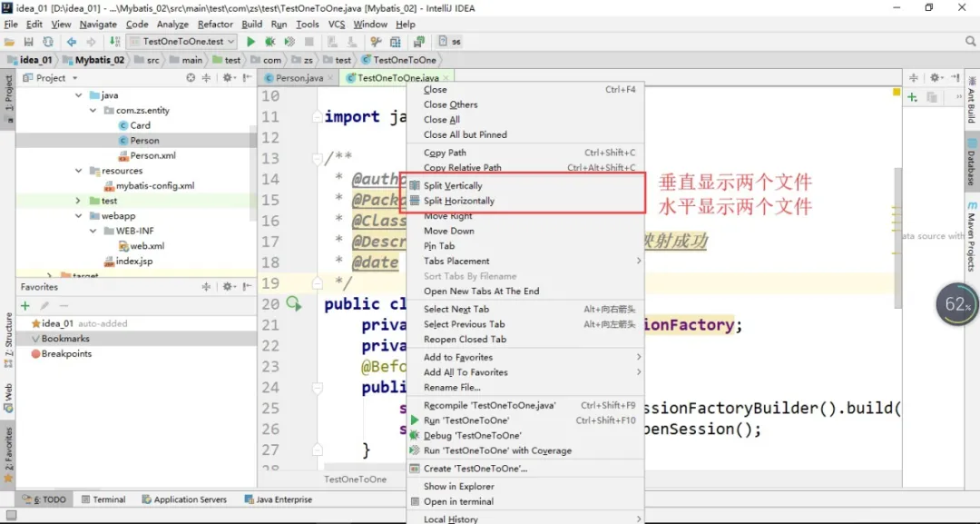Screen dimensions: 980x524
Task: Click the Synchronize refresh icon in toolbar
Action: (x=47, y=42)
